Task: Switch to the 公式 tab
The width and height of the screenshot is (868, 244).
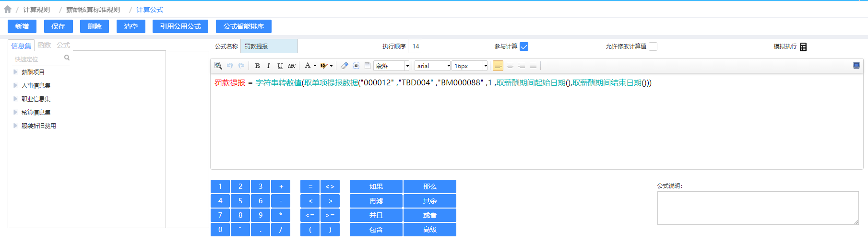Action: 63,45
